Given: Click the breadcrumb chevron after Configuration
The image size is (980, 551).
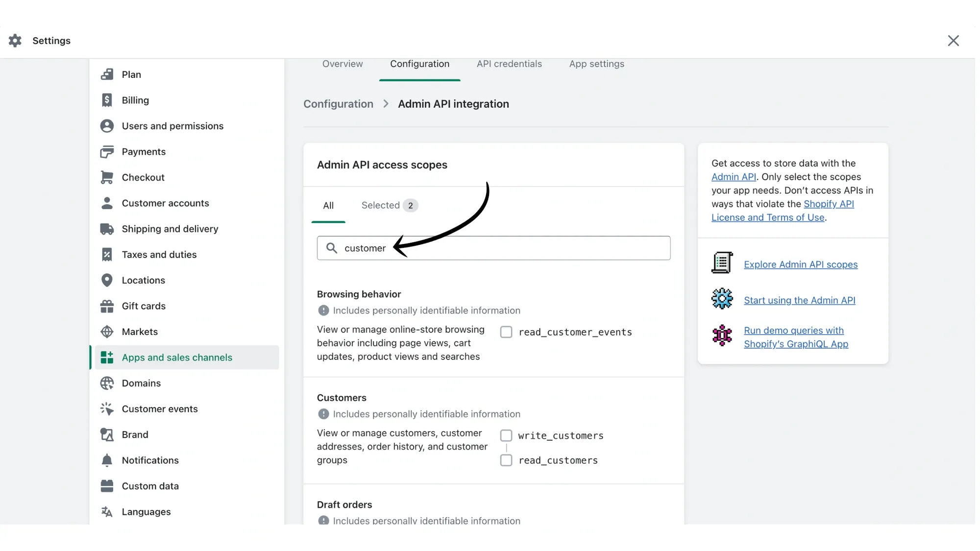Looking at the screenshot, I should point(386,104).
